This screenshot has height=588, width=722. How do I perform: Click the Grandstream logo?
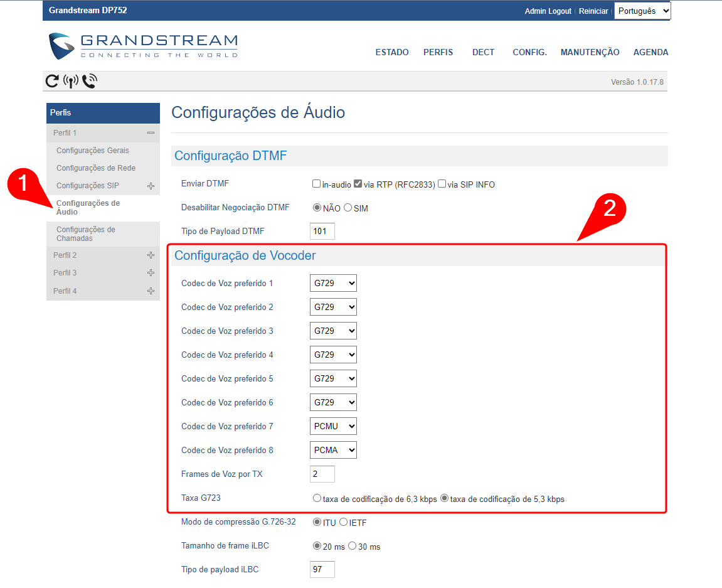[144, 46]
